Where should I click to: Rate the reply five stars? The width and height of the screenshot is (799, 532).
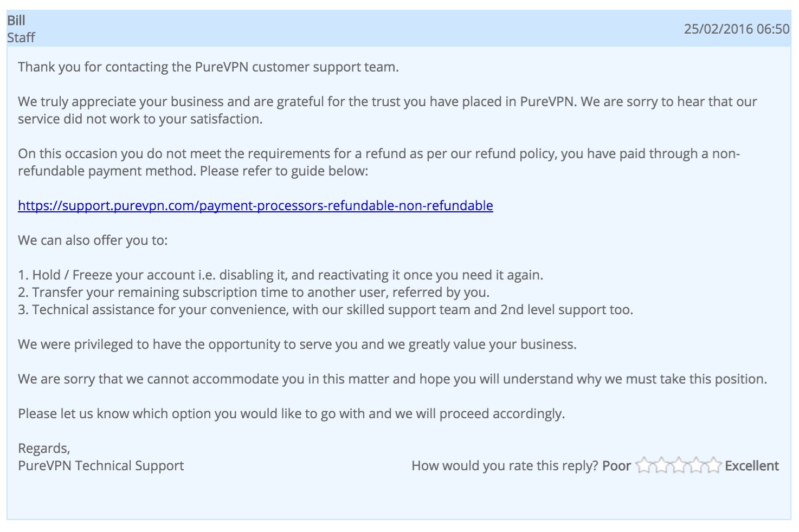click(713, 465)
